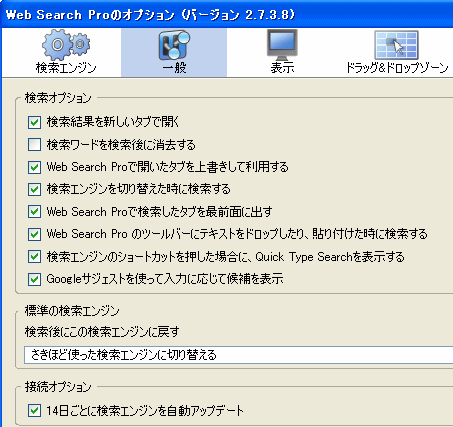
Task: Open the ドラッグ&ドロップゾーン grid icon tab
Action: [x=396, y=45]
